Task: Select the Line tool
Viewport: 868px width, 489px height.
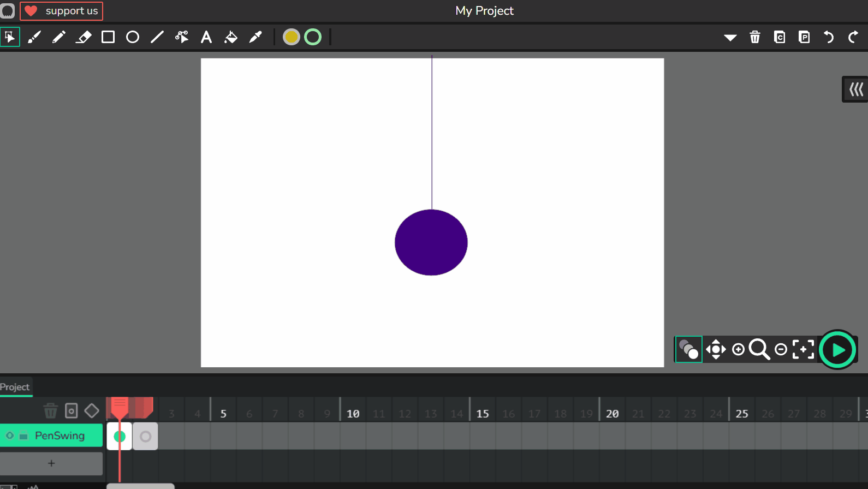Action: 157,37
